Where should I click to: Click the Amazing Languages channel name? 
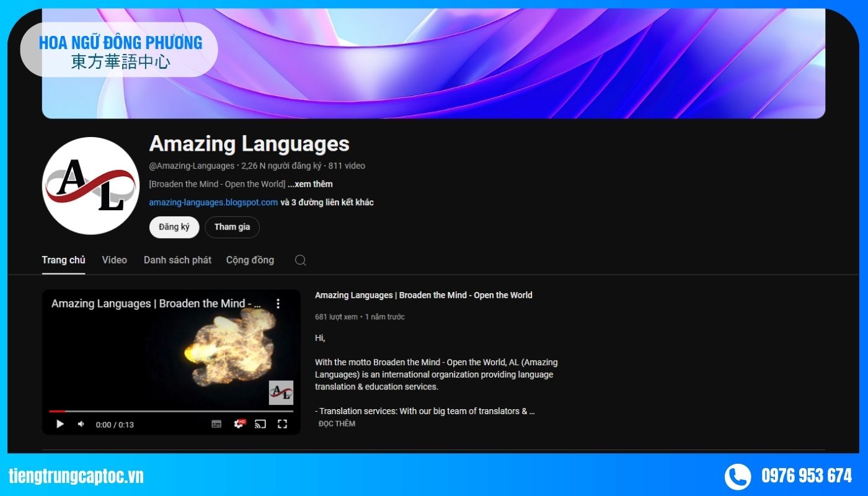[249, 144]
